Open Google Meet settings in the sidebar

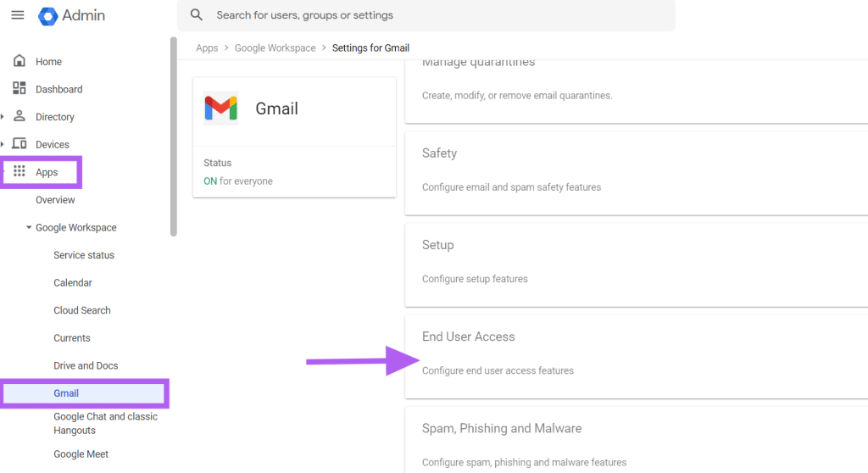[x=81, y=454]
